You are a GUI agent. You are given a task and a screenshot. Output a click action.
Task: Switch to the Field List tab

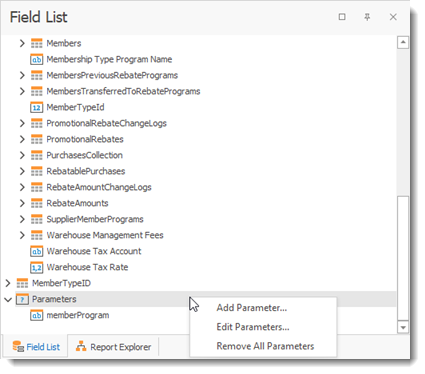tap(36, 347)
